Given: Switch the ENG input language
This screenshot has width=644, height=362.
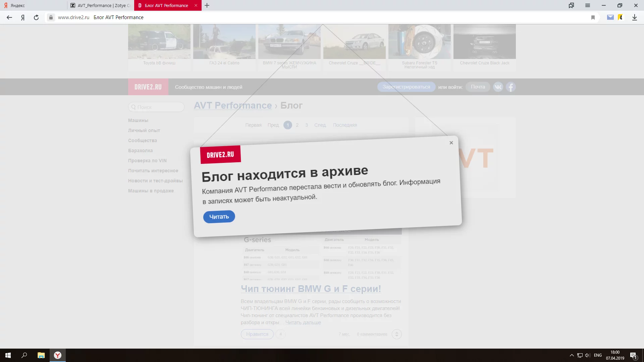Looking at the screenshot, I should click(x=598, y=355).
